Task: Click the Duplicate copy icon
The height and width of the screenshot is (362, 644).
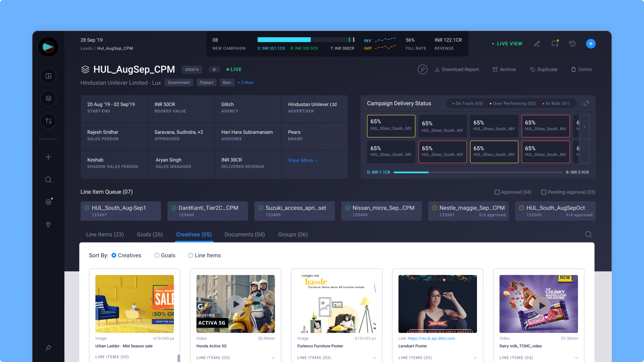Action: coord(533,69)
